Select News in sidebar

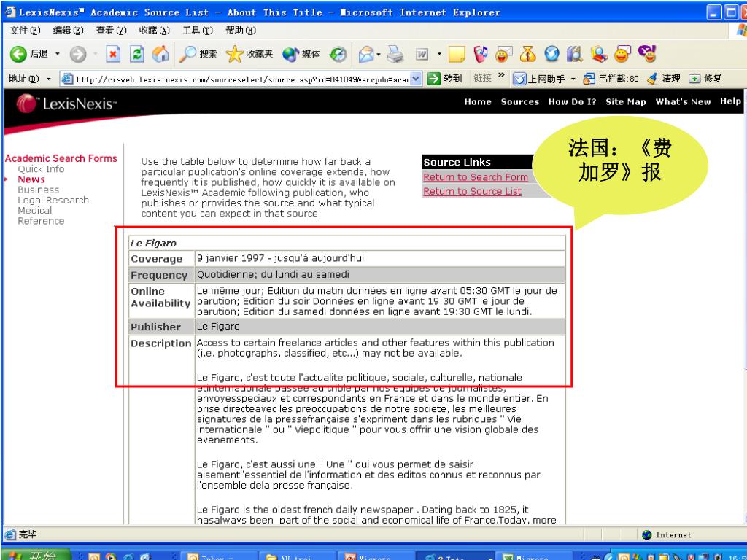click(x=31, y=179)
